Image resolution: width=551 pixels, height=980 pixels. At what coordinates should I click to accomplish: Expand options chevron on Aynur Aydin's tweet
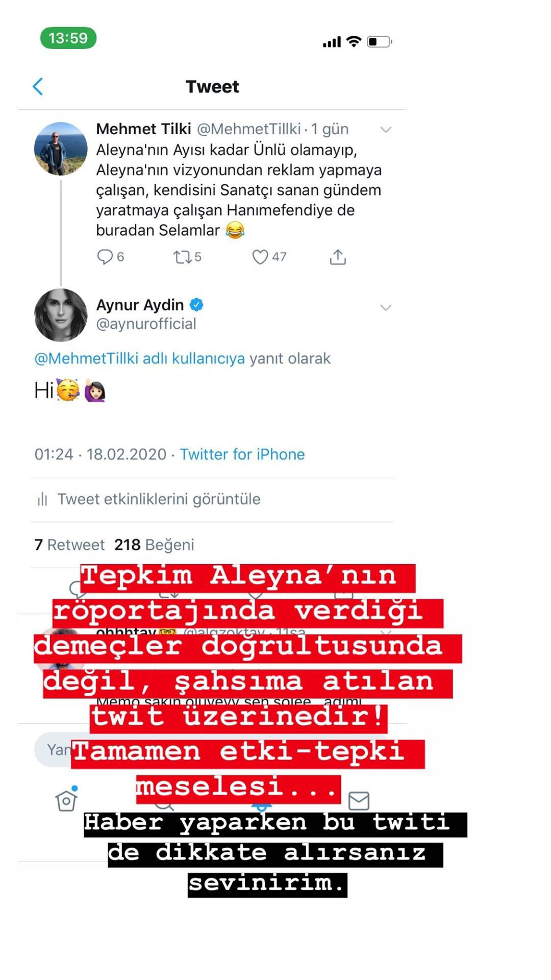tap(386, 307)
